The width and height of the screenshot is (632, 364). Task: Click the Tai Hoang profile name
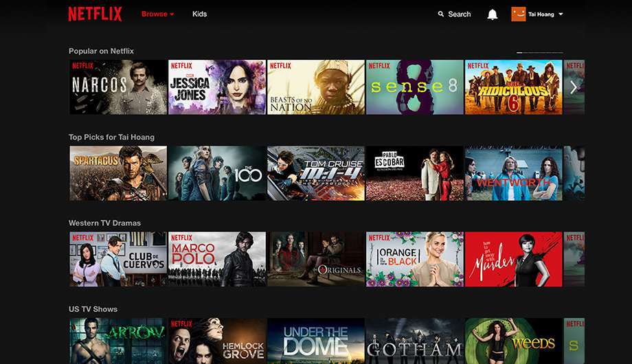pos(541,14)
